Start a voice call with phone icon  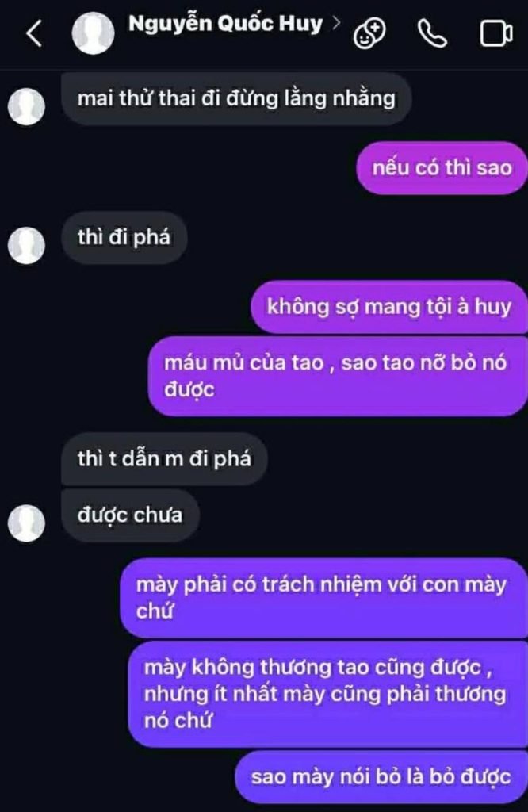432,33
